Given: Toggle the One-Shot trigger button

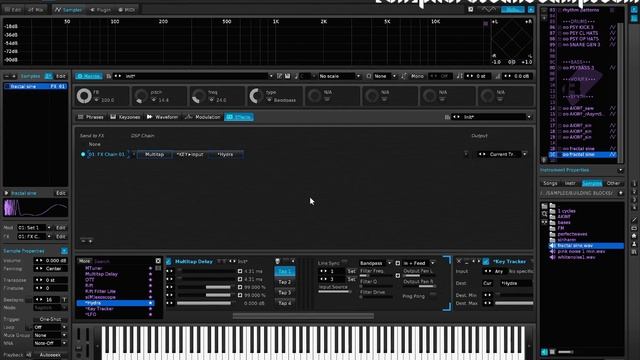Looking at the screenshot, I should pyautogui.click(x=50, y=319).
